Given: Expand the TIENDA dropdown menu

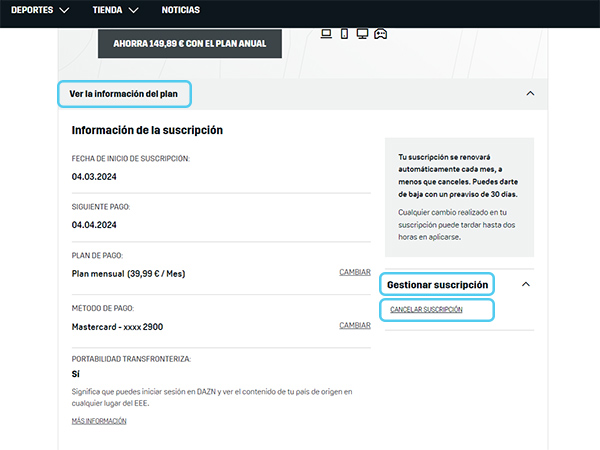Looking at the screenshot, I should click(x=115, y=11).
